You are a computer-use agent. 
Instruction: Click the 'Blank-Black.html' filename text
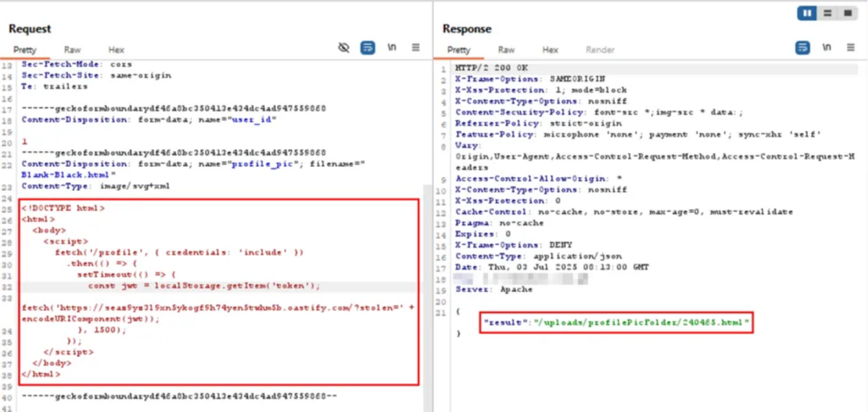(66, 175)
